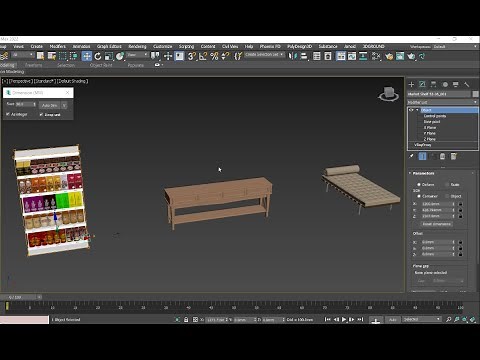Toggle the Percent Snap icon

click(214, 56)
